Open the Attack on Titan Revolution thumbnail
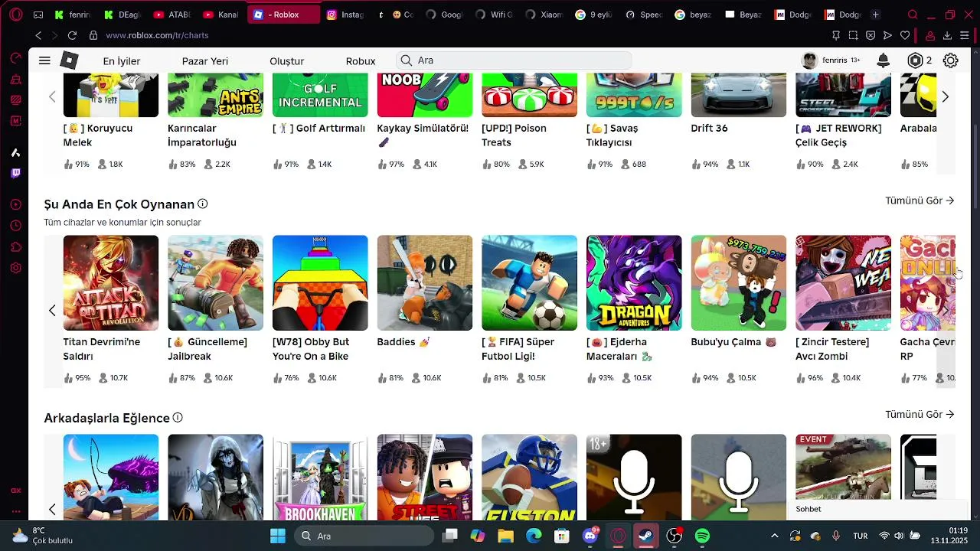 tap(111, 283)
